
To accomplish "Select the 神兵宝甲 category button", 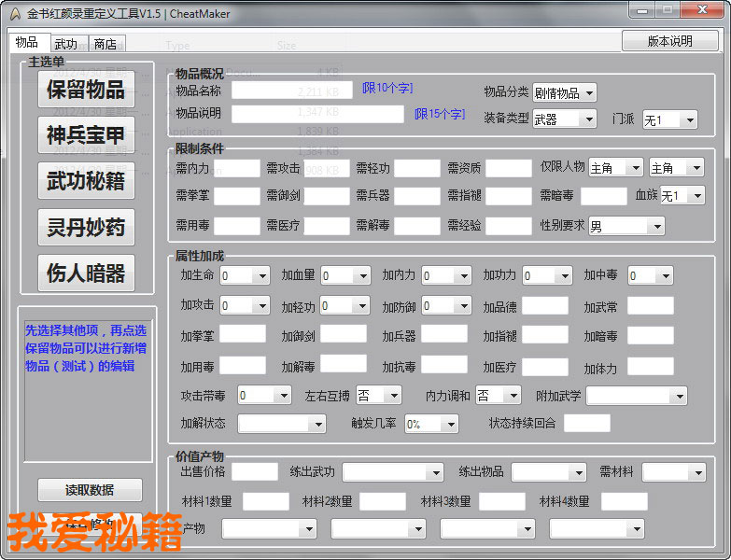I will click(86, 135).
